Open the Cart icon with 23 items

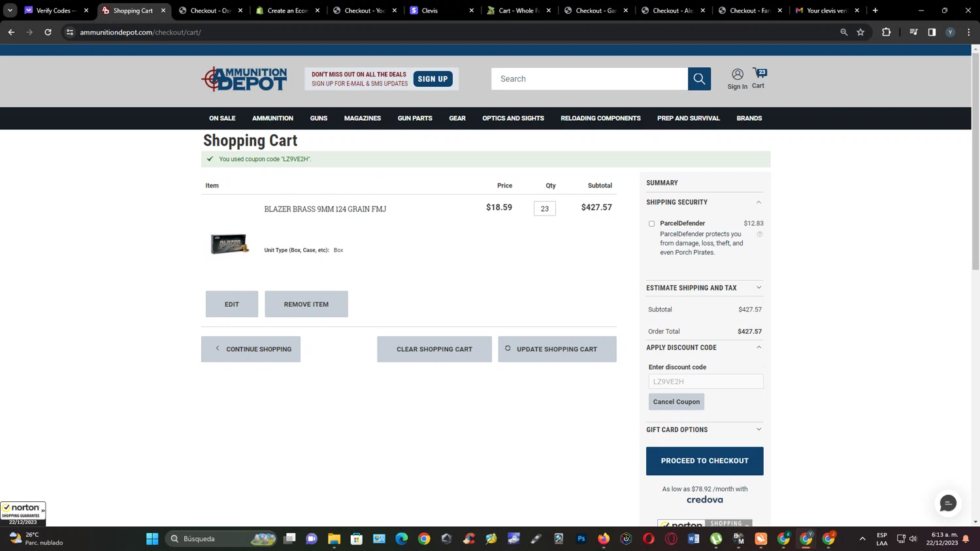pyautogui.click(x=759, y=78)
